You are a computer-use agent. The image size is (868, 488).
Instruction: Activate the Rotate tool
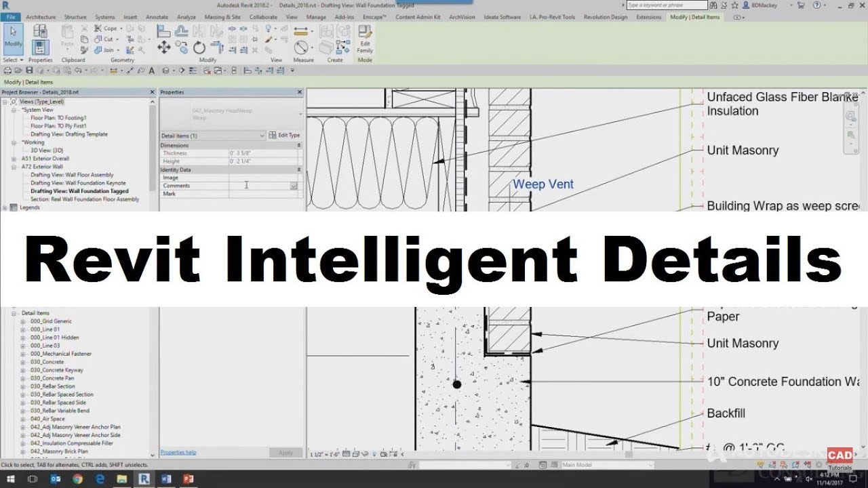pyautogui.click(x=199, y=47)
